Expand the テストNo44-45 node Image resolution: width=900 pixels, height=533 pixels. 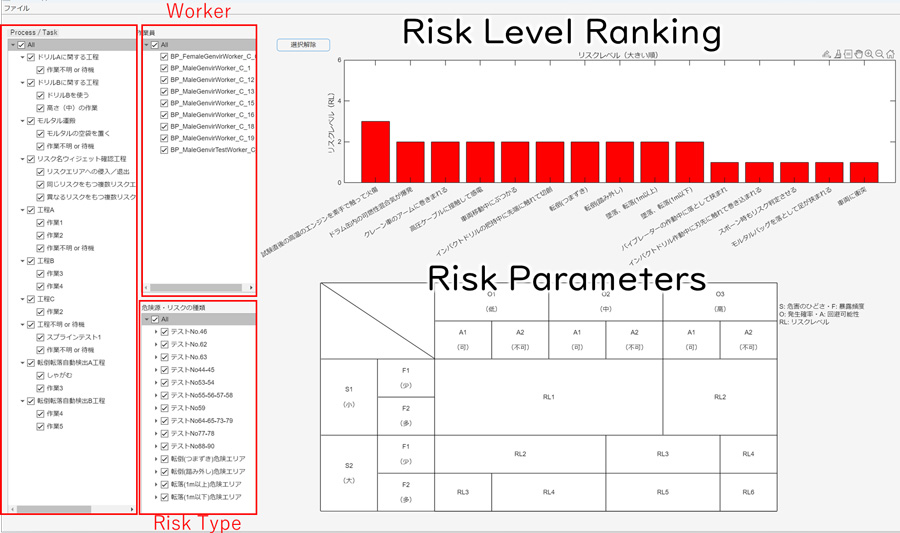pyautogui.click(x=156, y=370)
